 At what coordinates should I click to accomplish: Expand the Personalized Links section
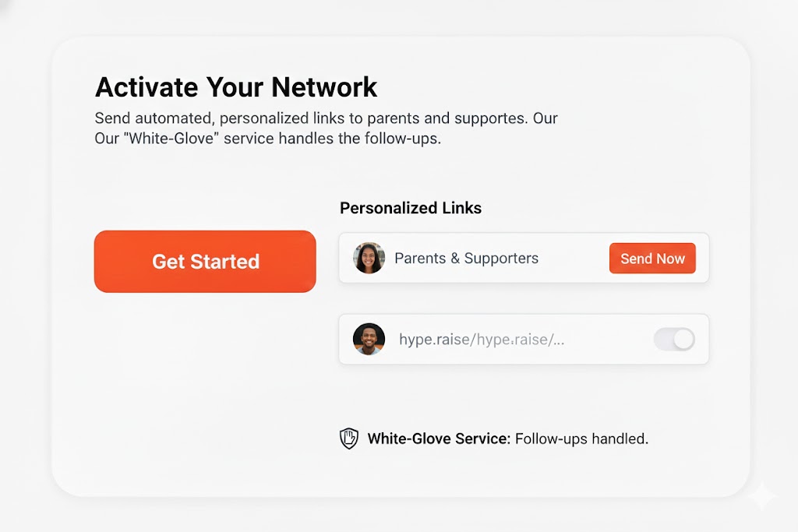pos(411,208)
